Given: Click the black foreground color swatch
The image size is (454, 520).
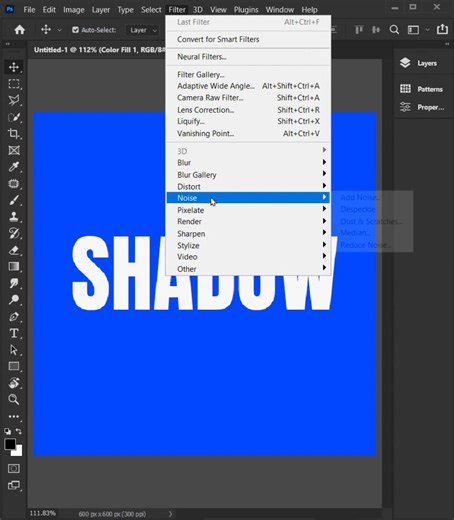Looking at the screenshot, I should 10,444.
